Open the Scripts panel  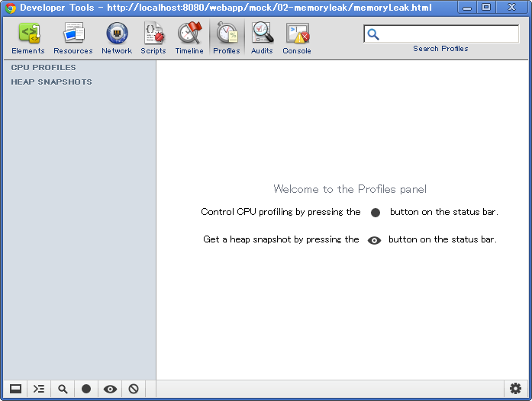point(153,38)
